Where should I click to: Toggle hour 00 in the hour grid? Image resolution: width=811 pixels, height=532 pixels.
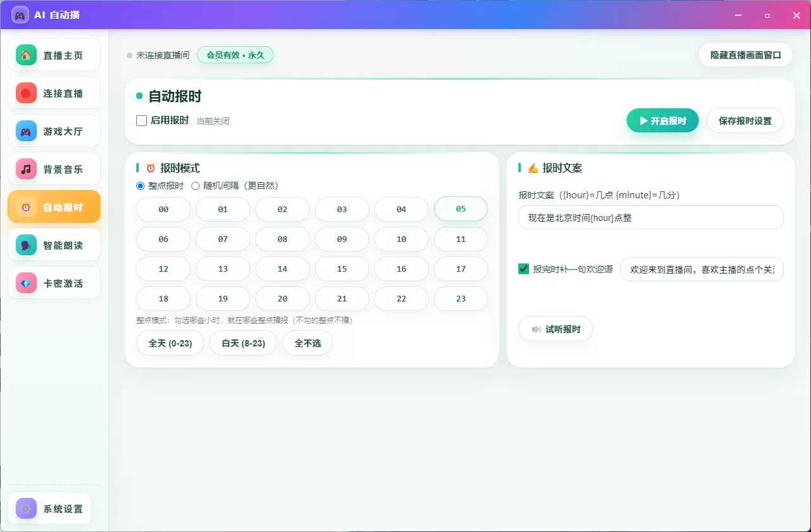[163, 209]
